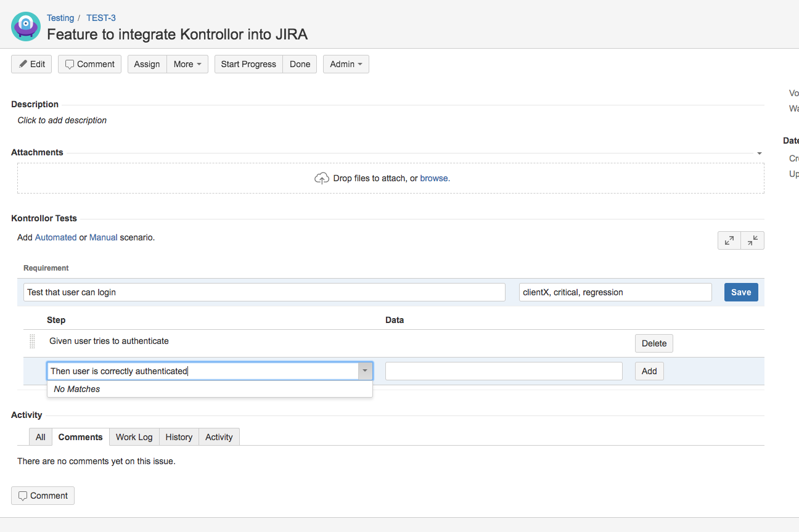The height and width of the screenshot is (532, 799).
Task: Switch to the History tab
Action: coord(179,437)
